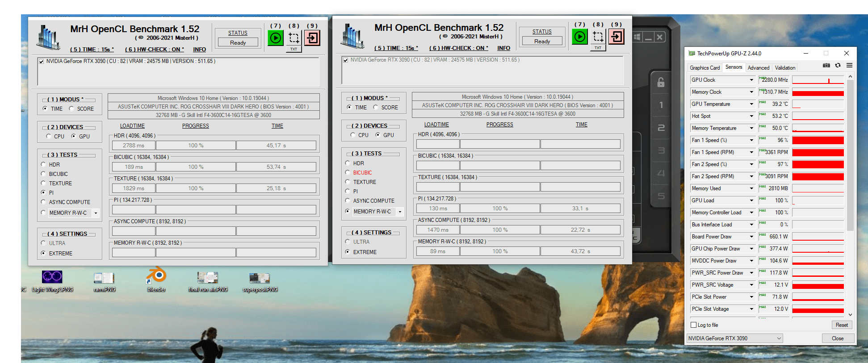Take a GPU-Z screenshot with camera icon
Viewport: 868px width, 363px height.
[x=826, y=65]
